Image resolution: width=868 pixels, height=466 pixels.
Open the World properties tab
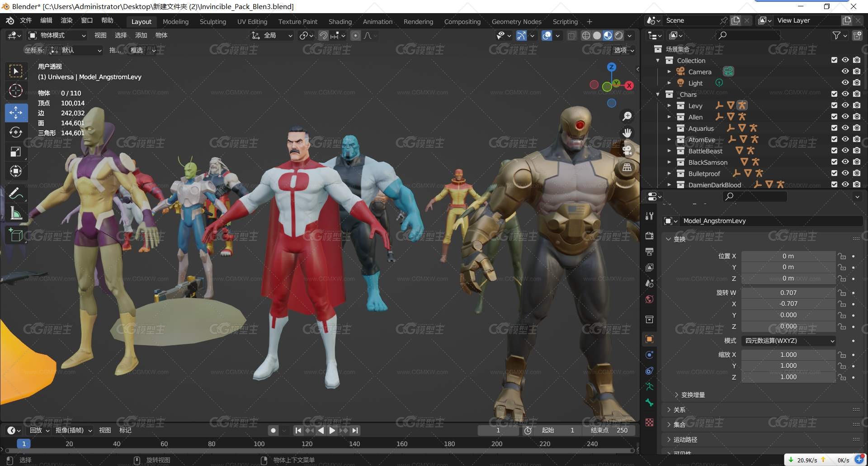click(x=650, y=299)
